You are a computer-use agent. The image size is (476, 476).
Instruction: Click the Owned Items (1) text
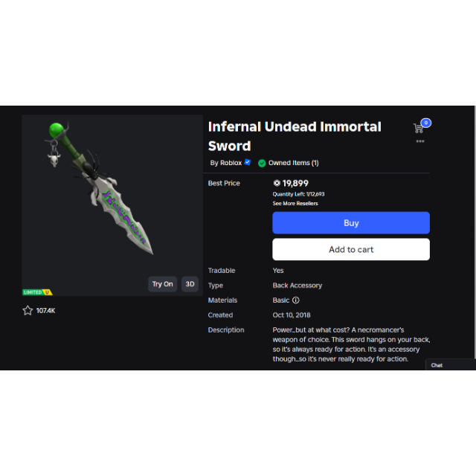tap(294, 163)
